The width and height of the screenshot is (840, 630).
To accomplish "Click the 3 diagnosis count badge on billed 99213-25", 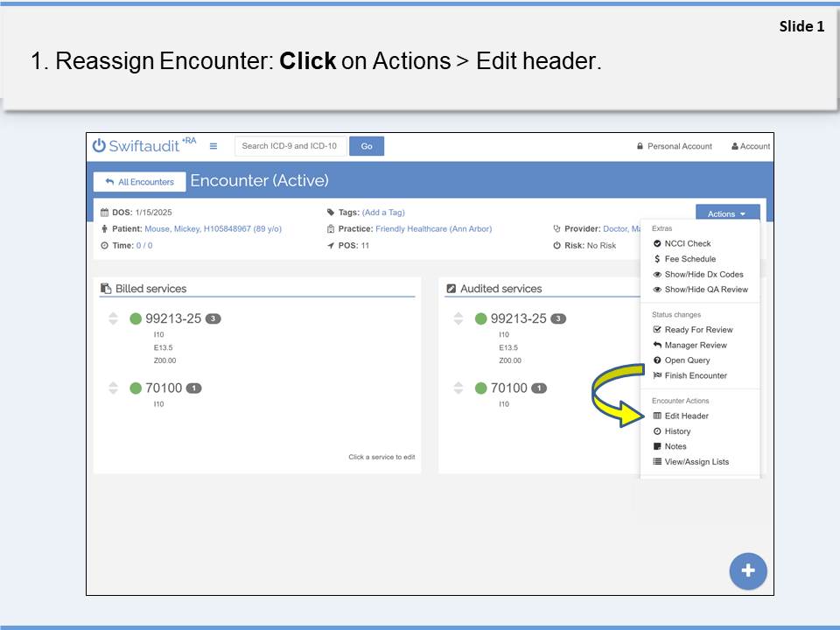I will [213, 318].
